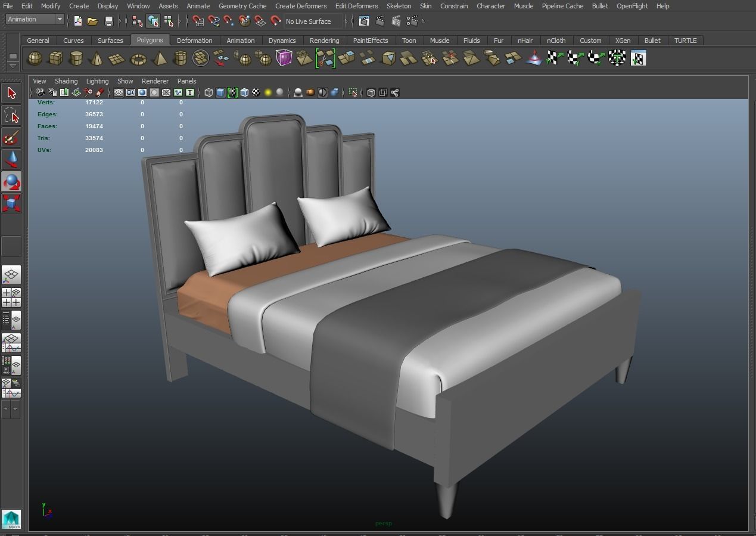Screen dimensions: 756x536
Task: Expand collapsed status line section after Save
Action: (120, 21)
